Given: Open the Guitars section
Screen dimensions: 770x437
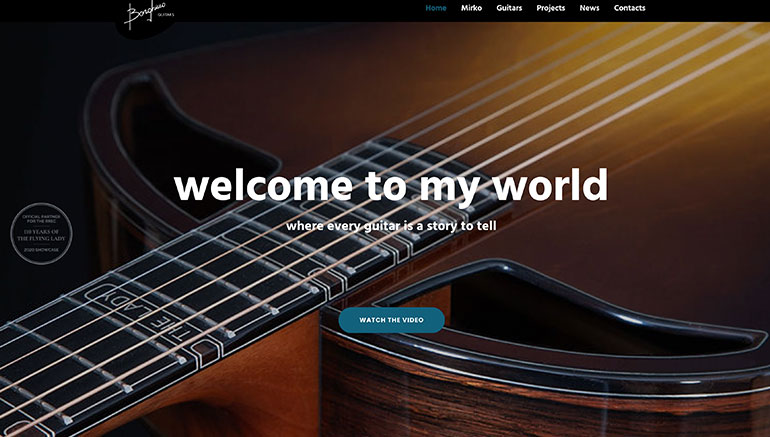Looking at the screenshot, I should 509,8.
